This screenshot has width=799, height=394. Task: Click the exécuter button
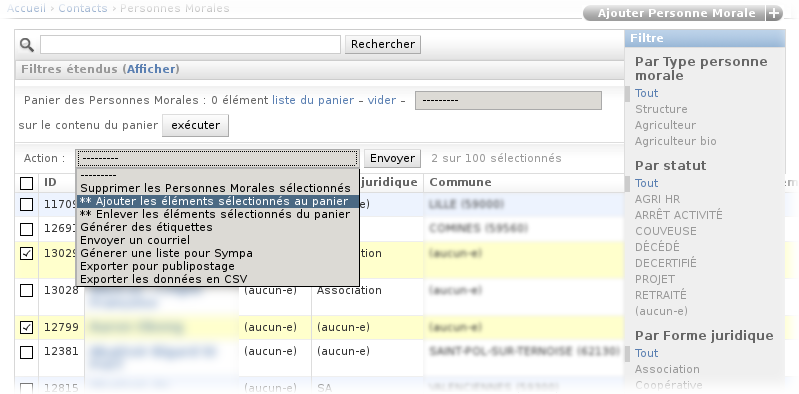(196, 125)
